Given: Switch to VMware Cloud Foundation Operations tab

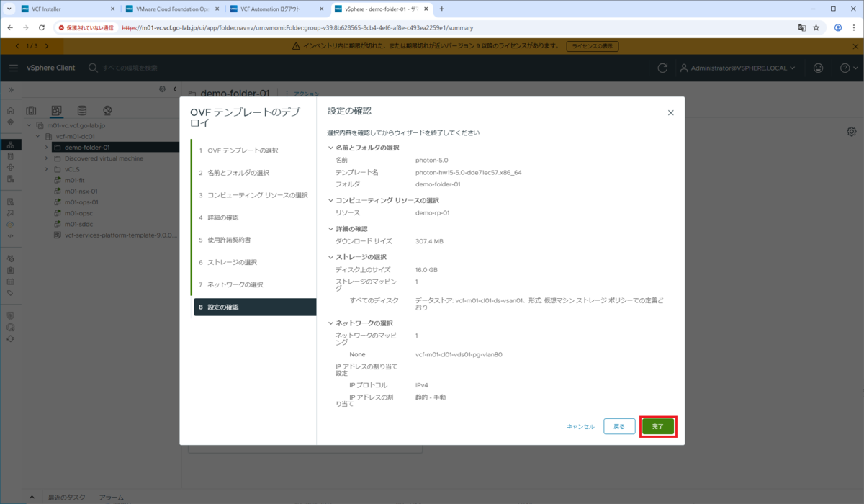Looking at the screenshot, I should click(x=173, y=9).
